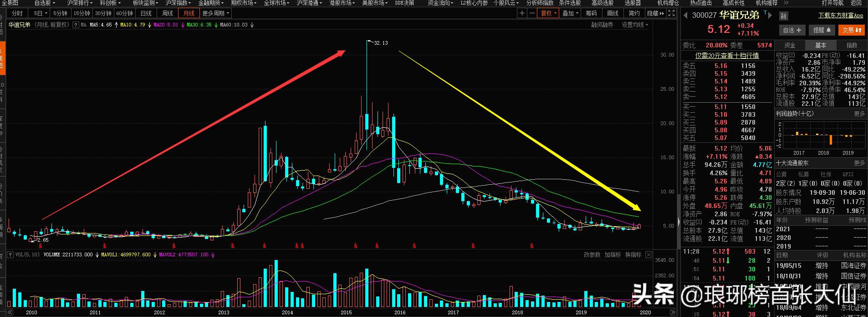Go to previous stock with left arrow

click(685, 15)
